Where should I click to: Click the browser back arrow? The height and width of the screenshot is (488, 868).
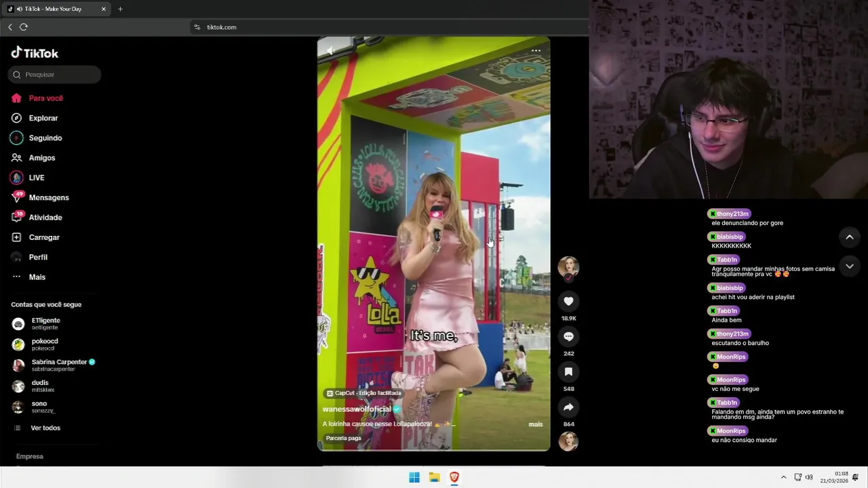10,27
